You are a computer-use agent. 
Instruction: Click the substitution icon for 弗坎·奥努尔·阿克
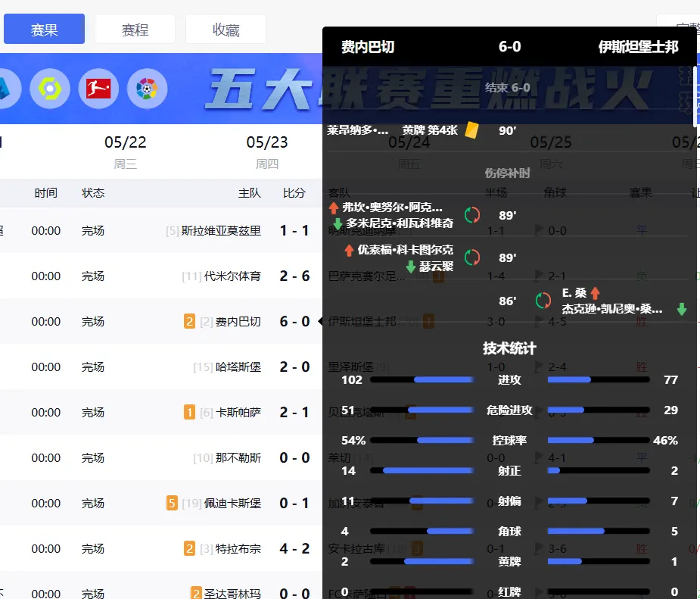tap(472, 215)
